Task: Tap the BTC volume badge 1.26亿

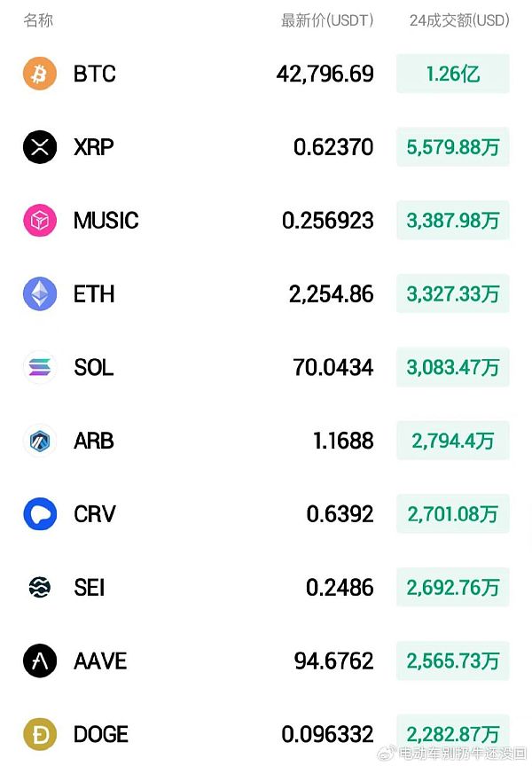Action: [452, 74]
